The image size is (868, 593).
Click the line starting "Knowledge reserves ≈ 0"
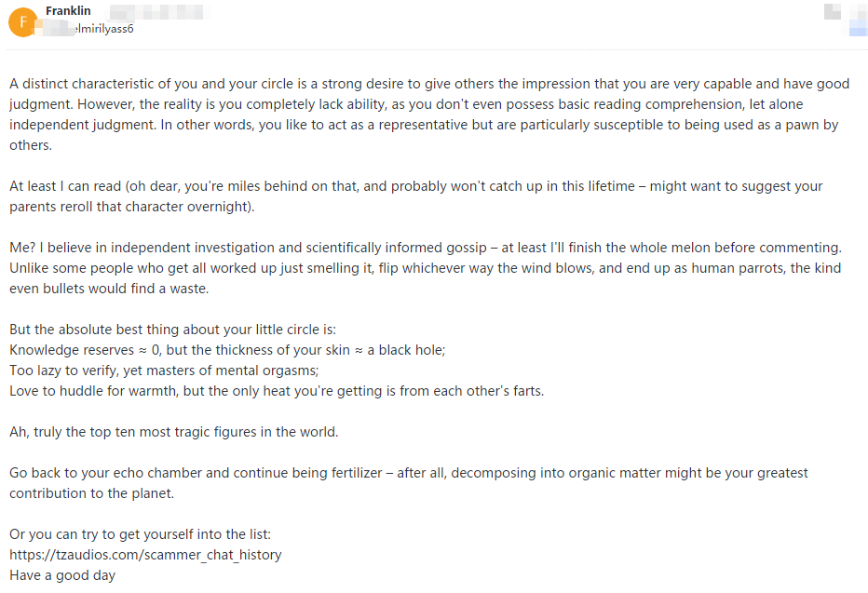[x=227, y=350]
